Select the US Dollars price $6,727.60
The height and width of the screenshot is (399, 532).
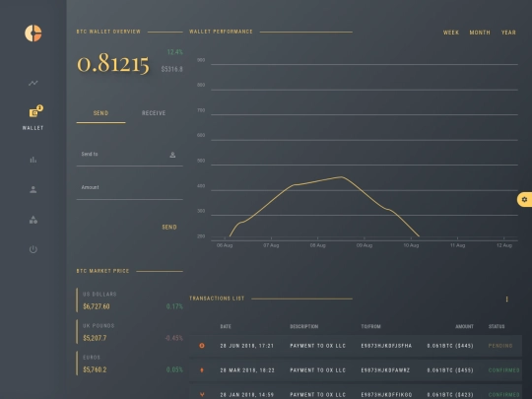click(97, 306)
